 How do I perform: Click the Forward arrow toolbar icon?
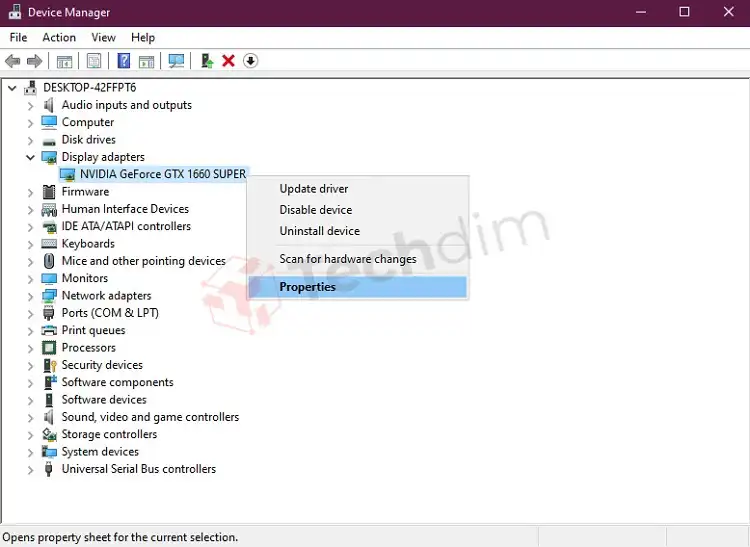(34, 61)
